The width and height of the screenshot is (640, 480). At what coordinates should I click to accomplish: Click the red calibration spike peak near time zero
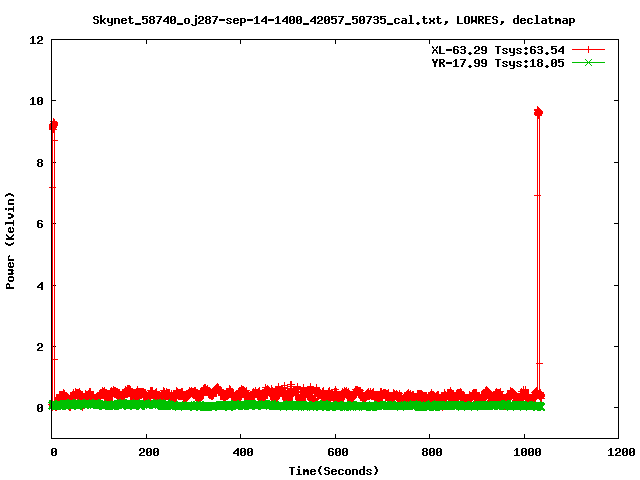[53, 125]
